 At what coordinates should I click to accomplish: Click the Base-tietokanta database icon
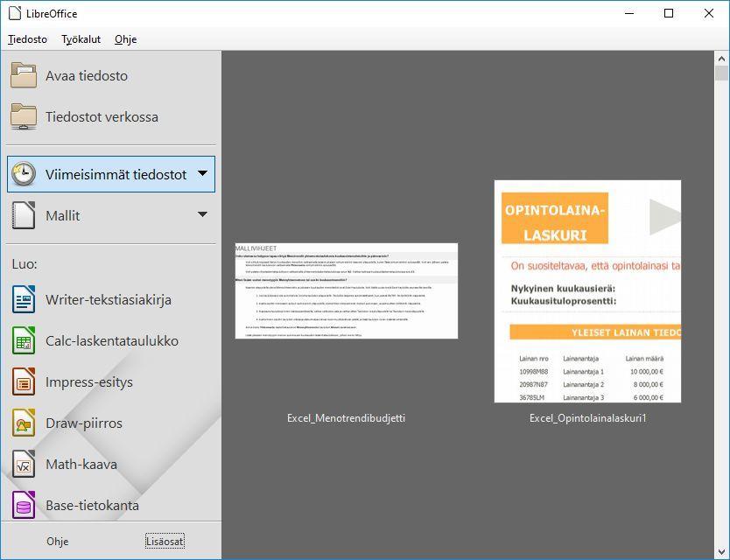[24, 505]
